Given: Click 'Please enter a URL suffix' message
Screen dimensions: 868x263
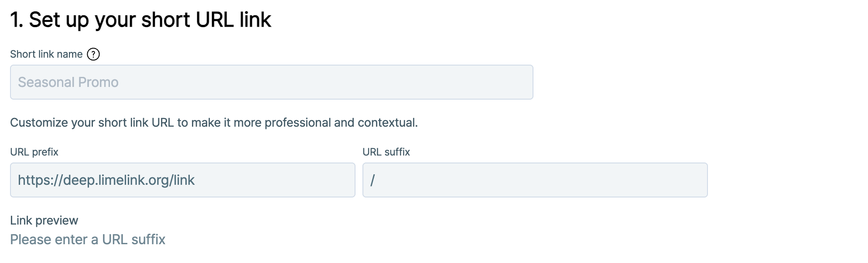Looking at the screenshot, I should 88,239.
